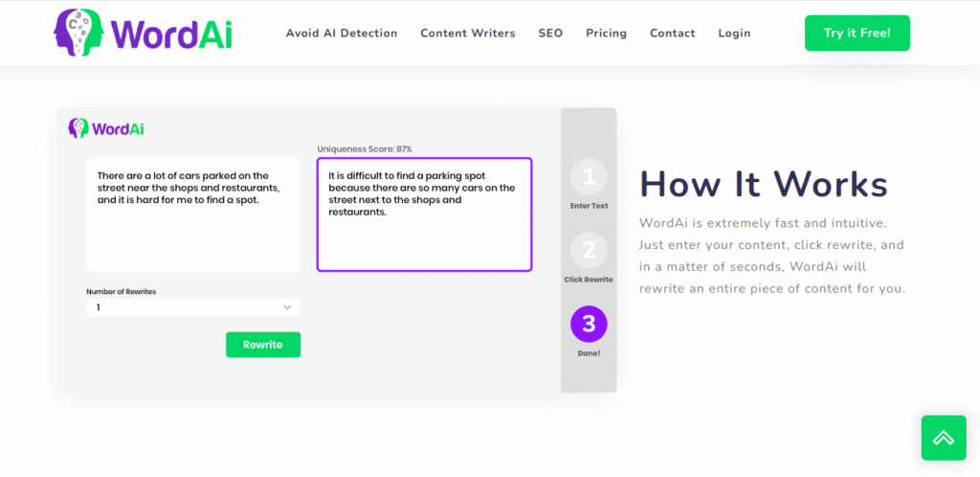Navigate to the Pricing page

(x=606, y=34)
